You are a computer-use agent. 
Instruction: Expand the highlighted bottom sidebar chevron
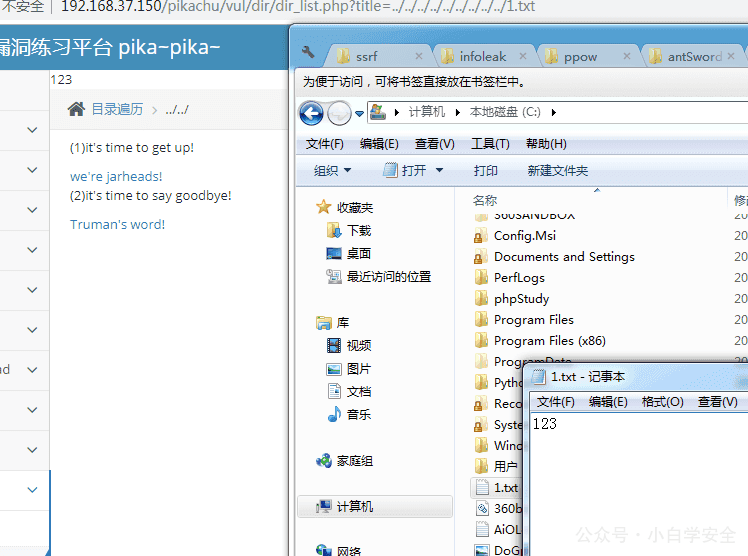[32, 490]
